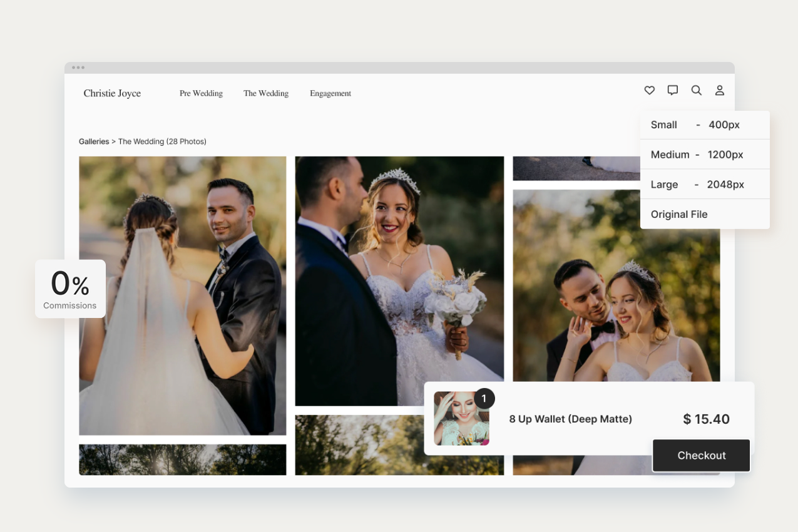The image size is (798, 532).
Task: Open the user account icon
Action: (x=720, y=90)
